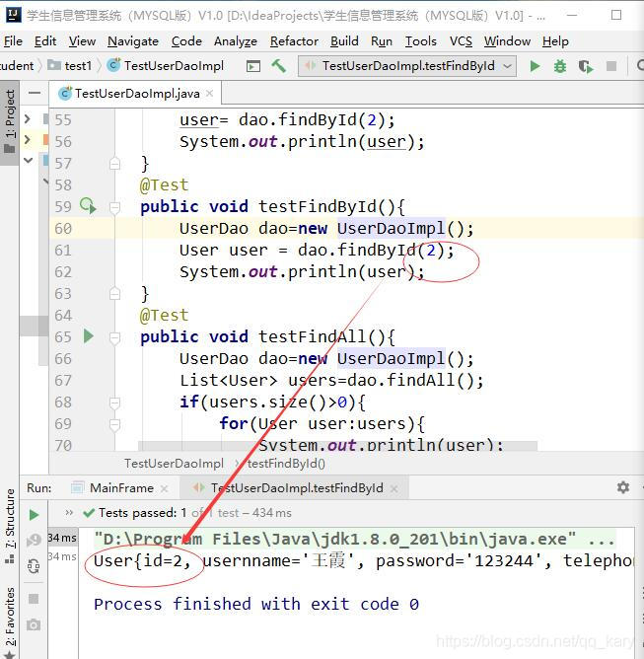Expand second collapsed project tree node
The height and width of the screenshot is (659, 644).
pyautogui.click(x=28, y=139)
